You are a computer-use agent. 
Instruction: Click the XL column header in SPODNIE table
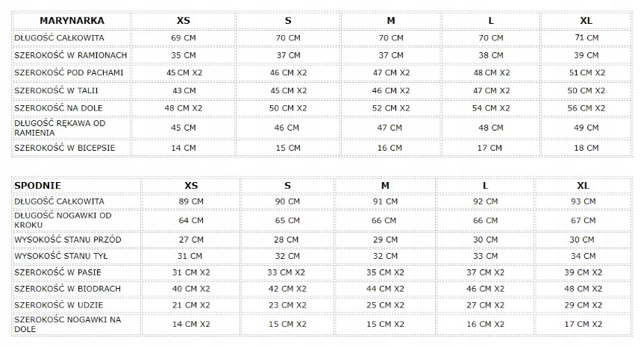pyautogui.click(x=584, y=186)
